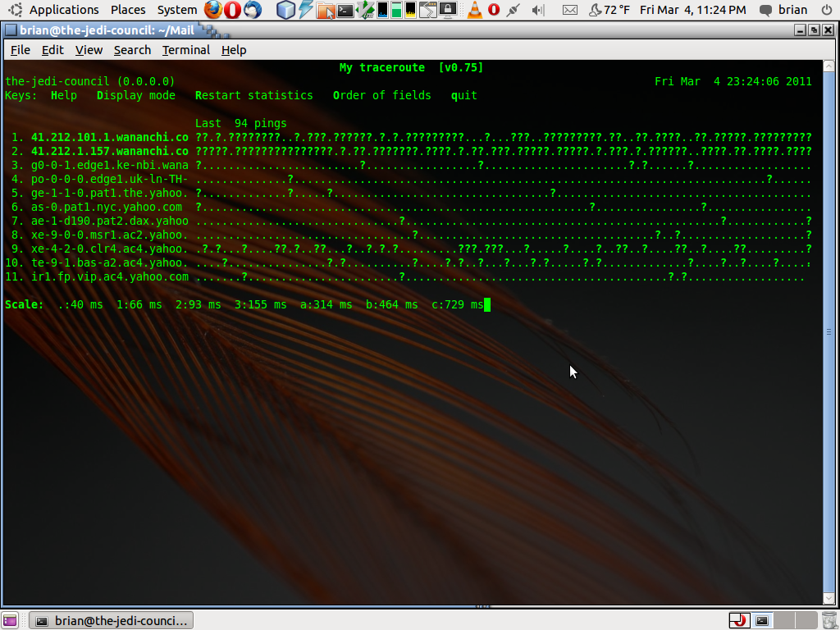Image resolution: width=840 pixels, height=630 pixels.
Task: Click the terminal scrollbar down arrow
Action: click(829, 598)
